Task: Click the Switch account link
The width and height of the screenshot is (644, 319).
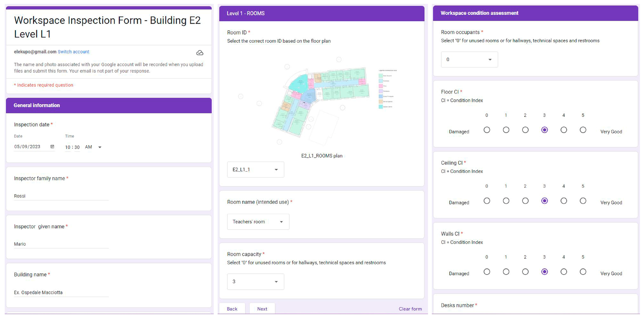Action: [73, 52]
